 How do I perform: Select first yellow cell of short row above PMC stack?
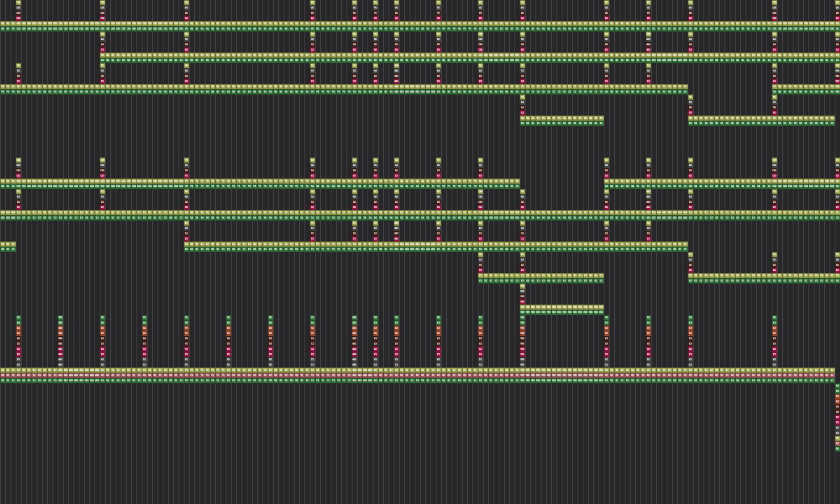tap(480, 276)
